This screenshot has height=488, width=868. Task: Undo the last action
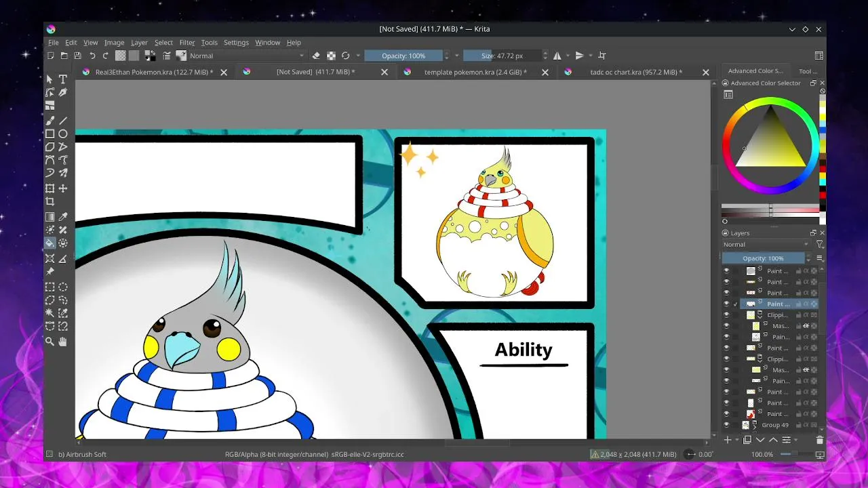92,56
